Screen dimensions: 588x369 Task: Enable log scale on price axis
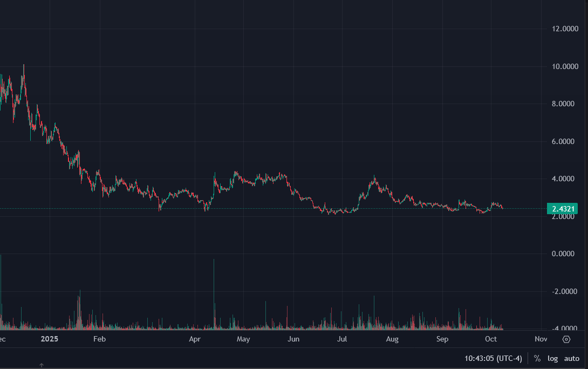[x=552, y=358]
